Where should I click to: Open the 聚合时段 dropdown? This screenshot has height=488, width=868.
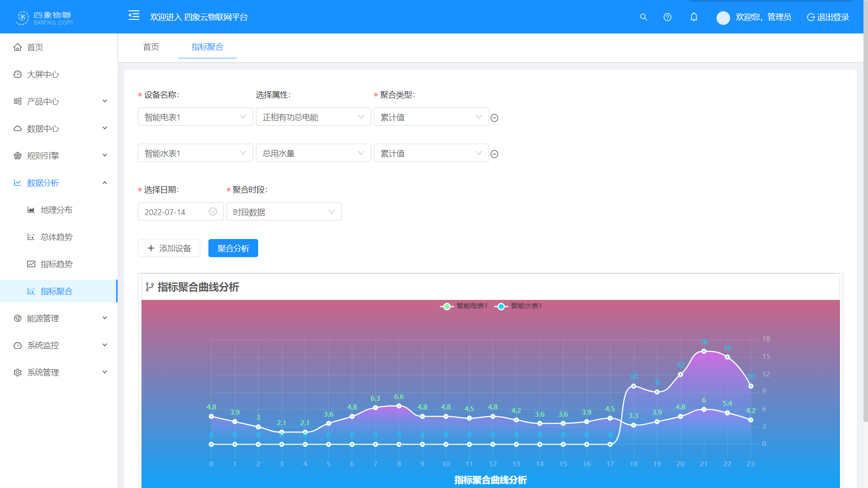tap(284, 211)
